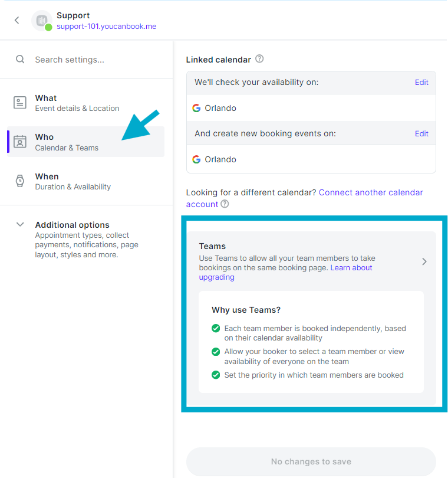
Task: Click the back arrow icon
Action: point(17,21)
